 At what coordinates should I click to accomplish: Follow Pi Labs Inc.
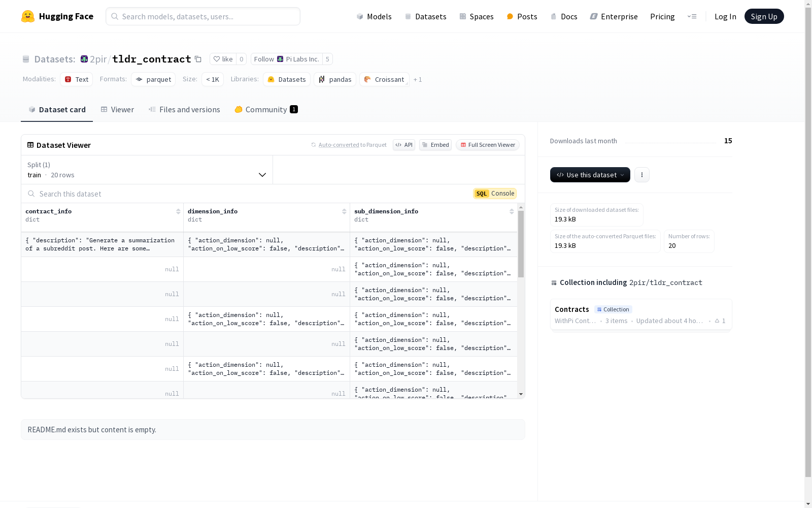click(x=287, y=59)
